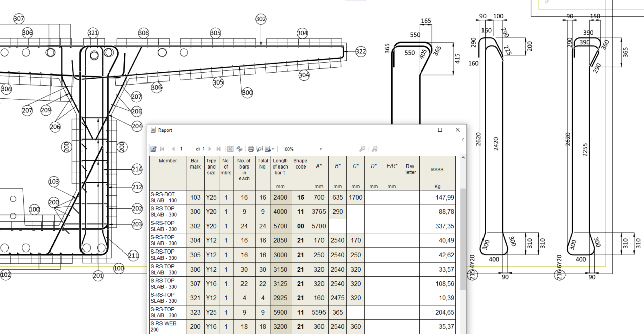Toggle print layout view
This screenshot has width=644, height=334.
259,149
